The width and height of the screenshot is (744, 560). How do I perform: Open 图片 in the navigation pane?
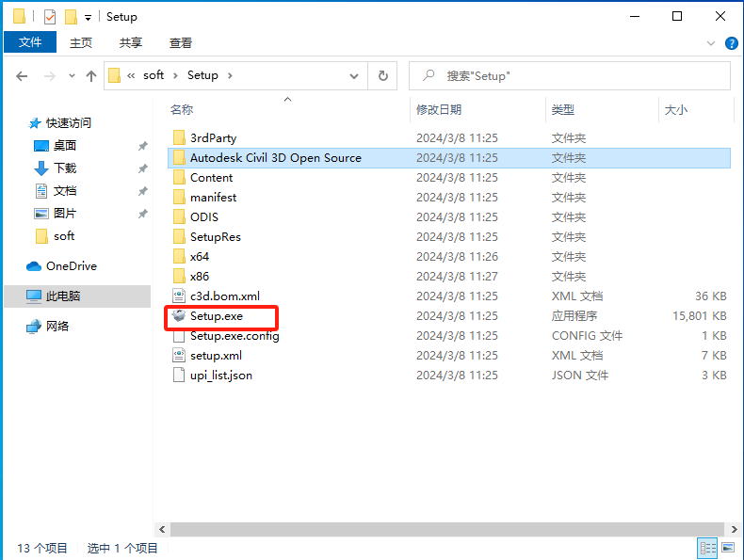(x=65, y=214)
